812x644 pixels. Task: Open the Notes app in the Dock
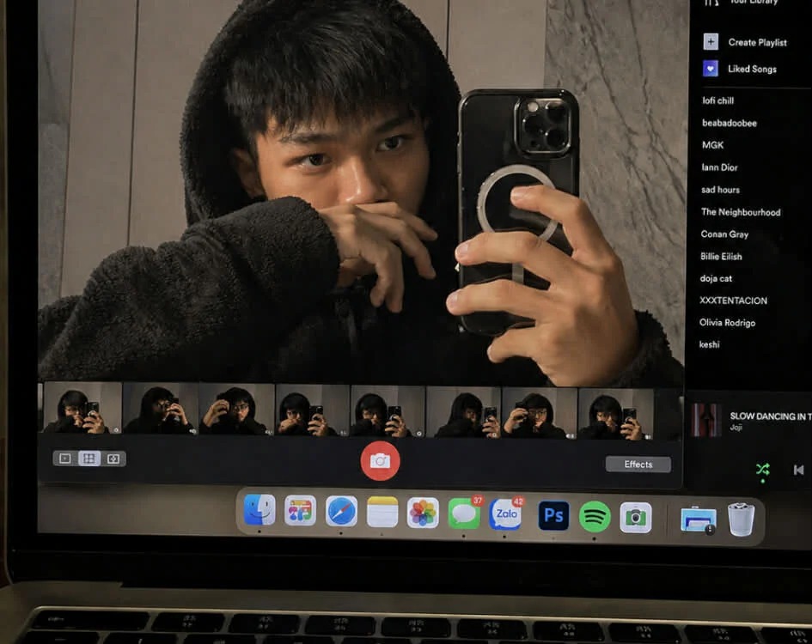382,512
